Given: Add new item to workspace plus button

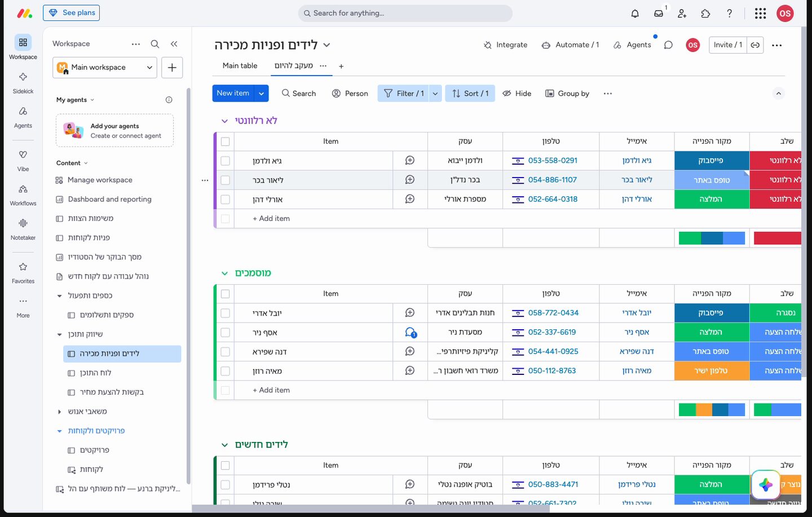Looking at the screenshot, I should pos(172,68).
